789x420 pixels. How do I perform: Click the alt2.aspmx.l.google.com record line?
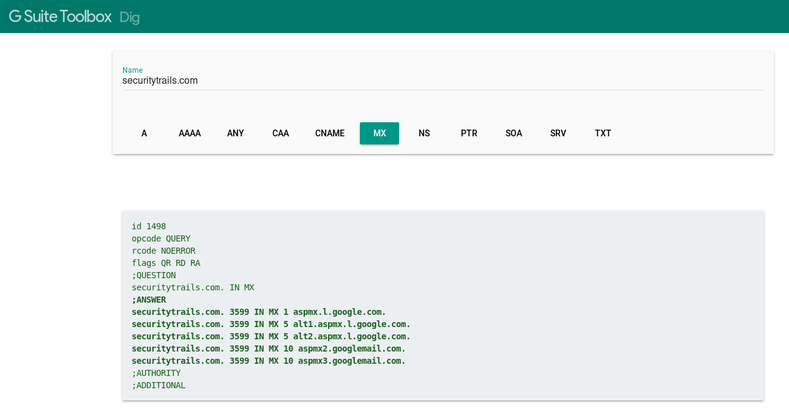[271, 337]
